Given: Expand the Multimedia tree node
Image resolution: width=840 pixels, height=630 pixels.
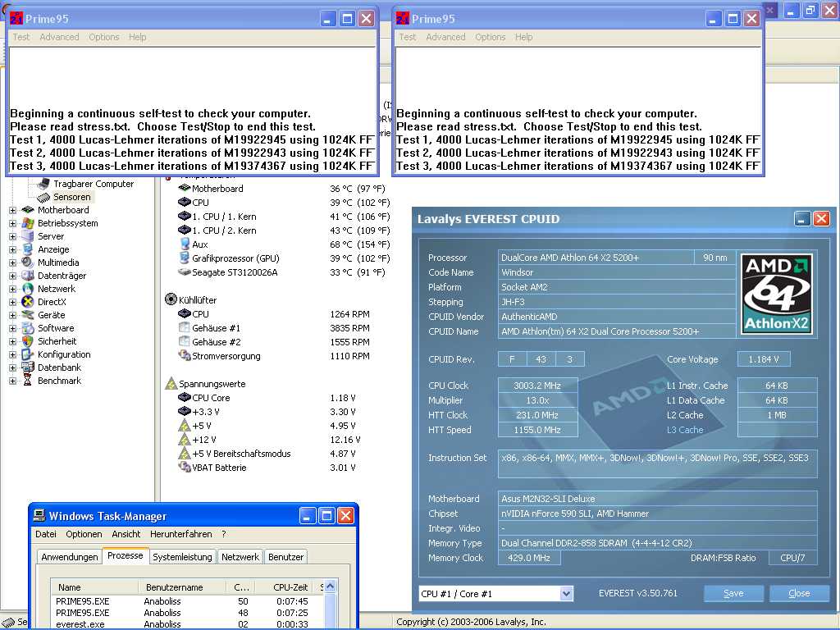Looking at the screenshot, I should click(12, 263).
